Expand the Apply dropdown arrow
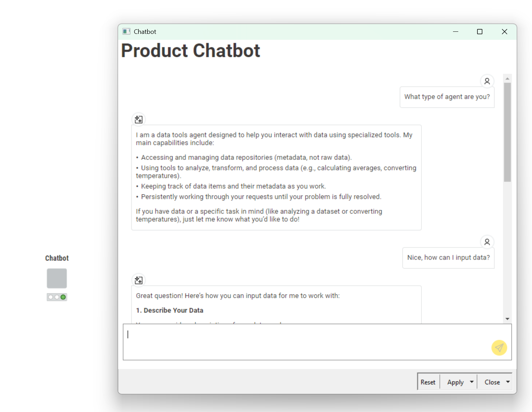532x412 pixels. tap(472, 382)
